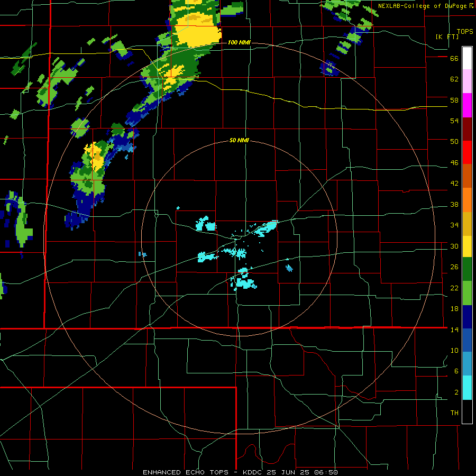
Task: Click the gold legend swatch
Action: click(467, 224)
